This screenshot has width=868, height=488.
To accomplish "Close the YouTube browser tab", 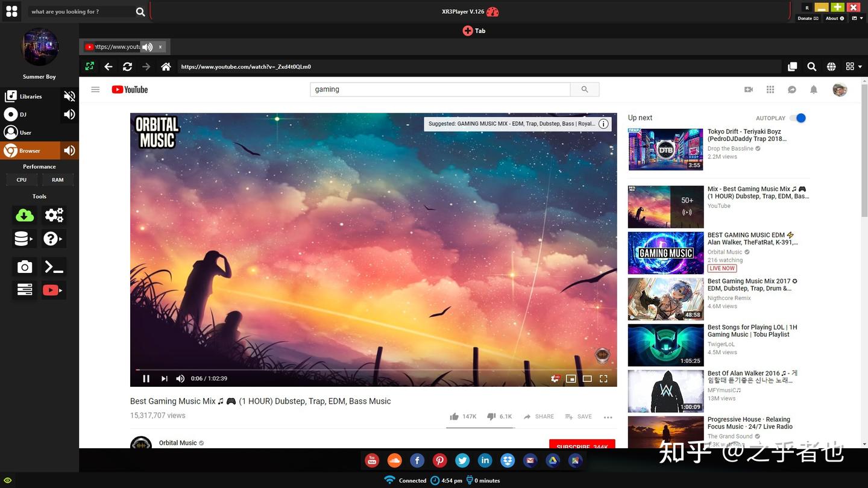I will pyautogui.click(x=160, y=46).
